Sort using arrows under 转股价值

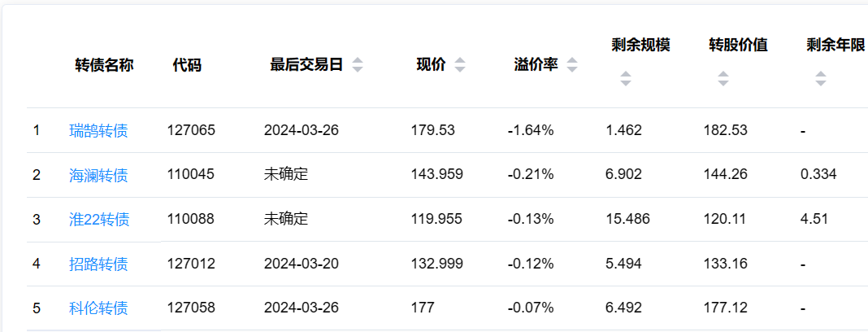click(x=723, y=79)
